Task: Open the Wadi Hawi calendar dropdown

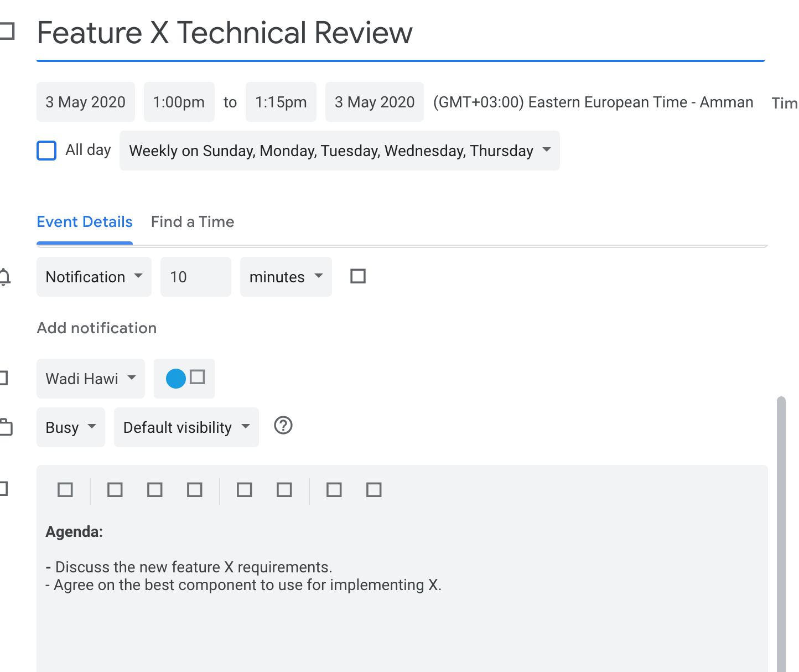Action: tap(90, 379)
